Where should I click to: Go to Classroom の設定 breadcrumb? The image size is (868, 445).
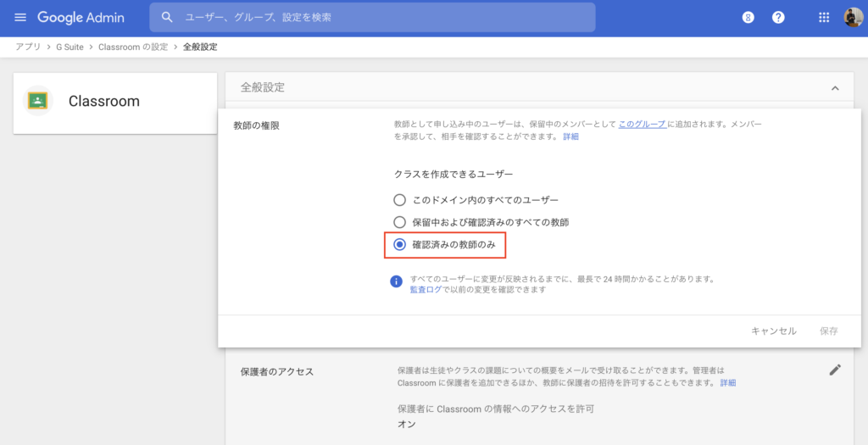[x=133, y=47]
